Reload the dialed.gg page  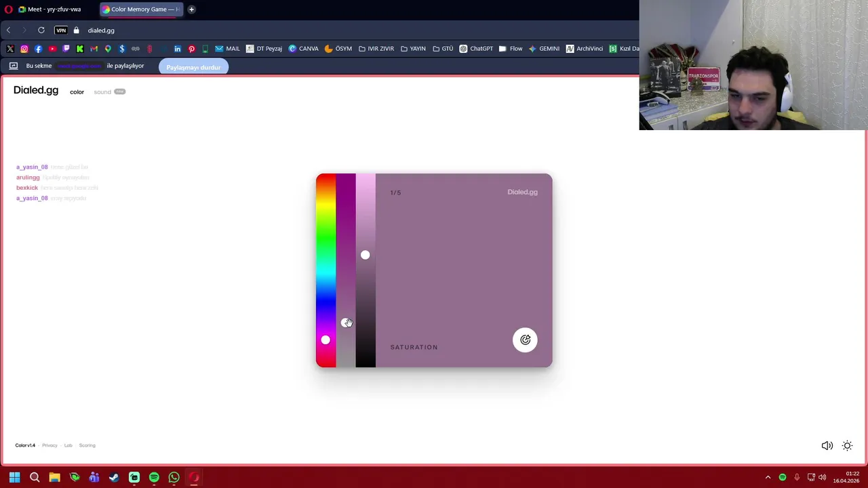41,30
